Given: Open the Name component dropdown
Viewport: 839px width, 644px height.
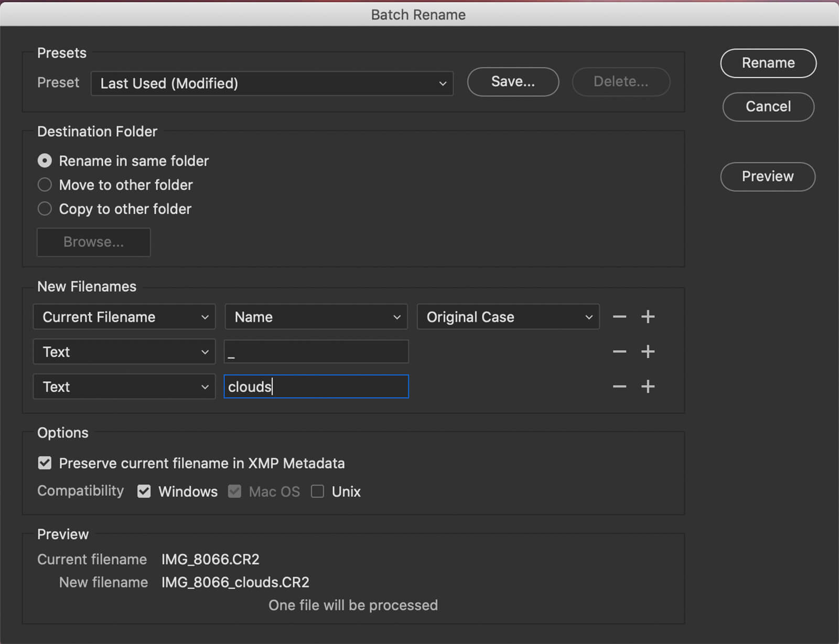Looking at the screenshot, I should [316, 317].
